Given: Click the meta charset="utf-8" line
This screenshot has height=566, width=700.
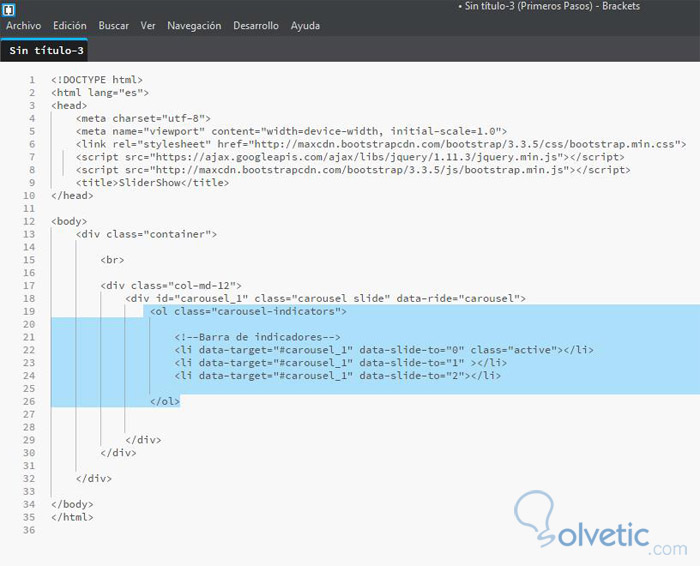Looking at the screenshot, I should (143, 118).
